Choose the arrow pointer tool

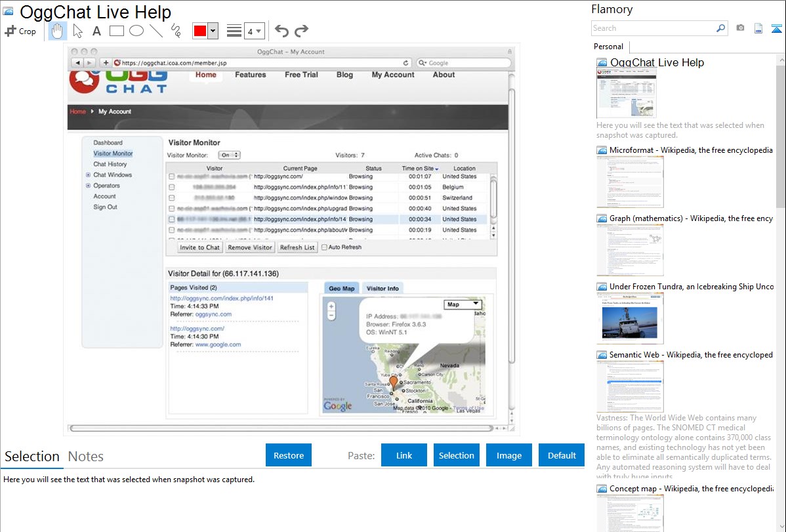(77, 31)
